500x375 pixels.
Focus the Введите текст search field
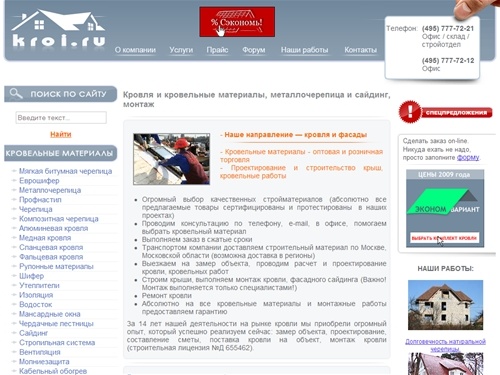click(61, 118)
